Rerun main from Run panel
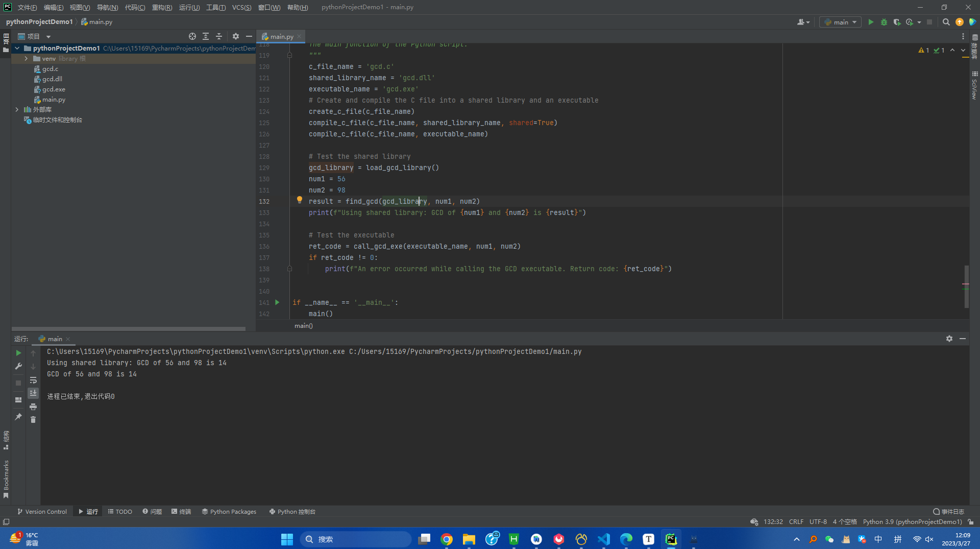Image resolution: width=980 pixels, height=549 pixels. [18, 353]
